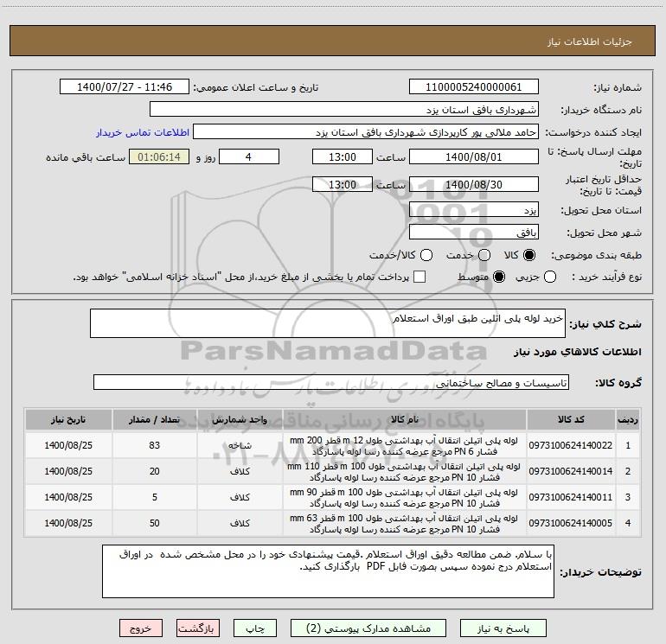Click the خروج exit button
The image size is (666, 644).
click(141, 628)
